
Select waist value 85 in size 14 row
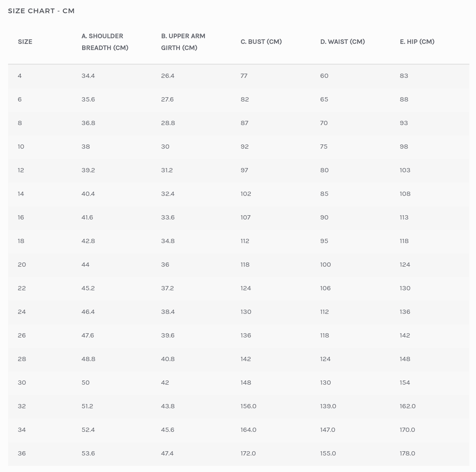coord(324,194)
